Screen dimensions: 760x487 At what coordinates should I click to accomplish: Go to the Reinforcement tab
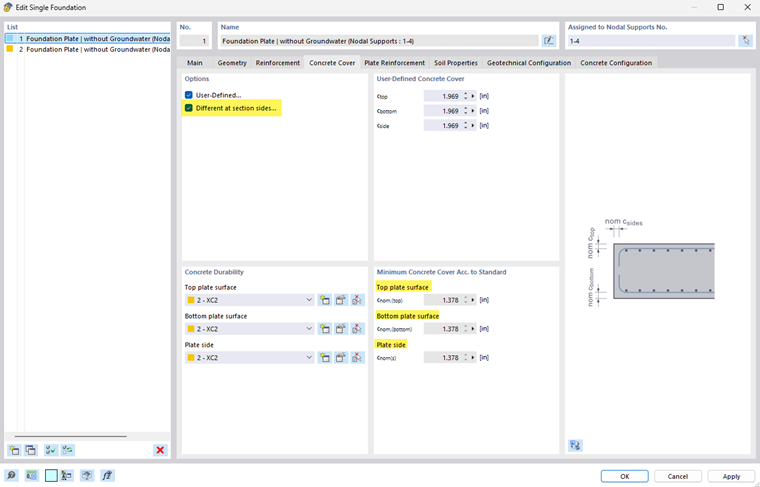[278, 63]
